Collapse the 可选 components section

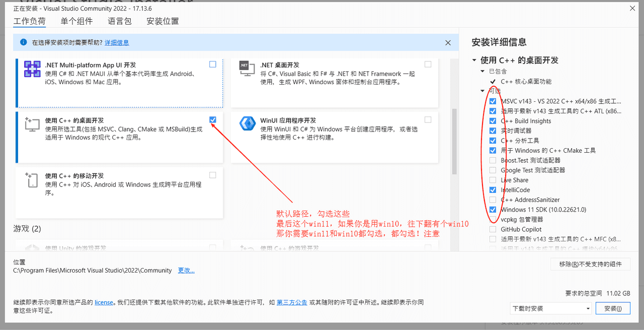[x=482, y=91]
